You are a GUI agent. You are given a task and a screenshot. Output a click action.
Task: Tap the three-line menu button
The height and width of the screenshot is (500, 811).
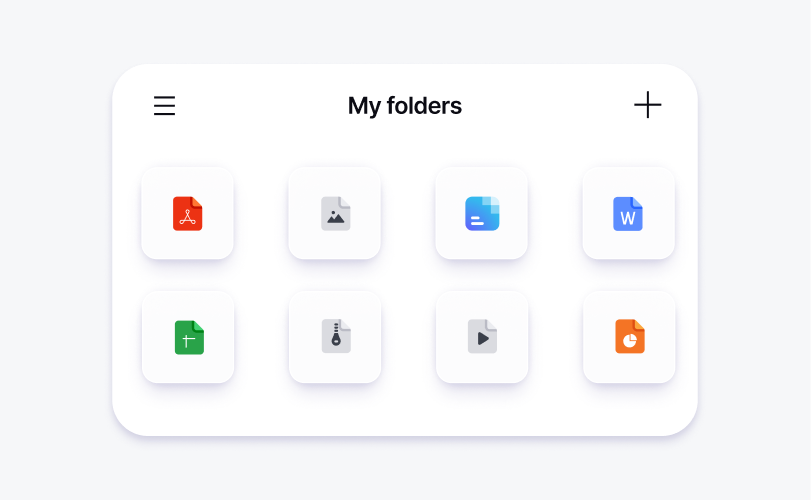click(x=164, y=106)
